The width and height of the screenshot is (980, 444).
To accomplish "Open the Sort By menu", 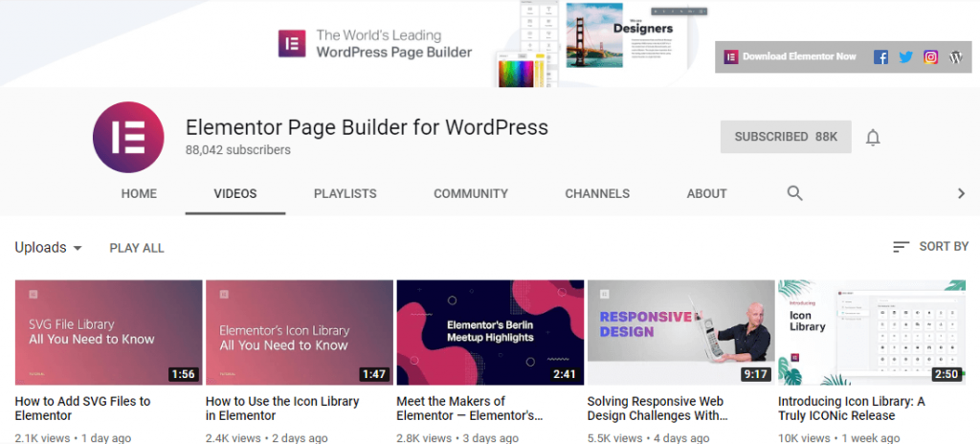I will coord(930,247).
